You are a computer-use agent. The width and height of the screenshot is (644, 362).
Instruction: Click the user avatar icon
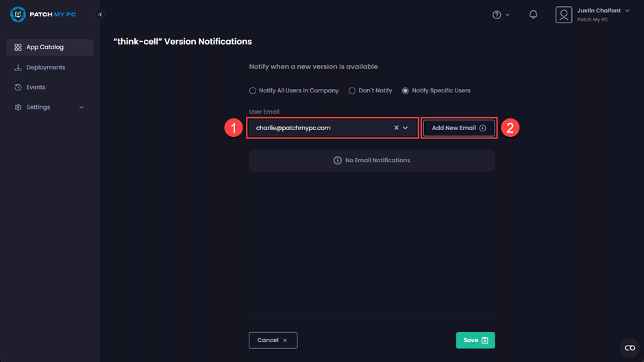(564, 15)
